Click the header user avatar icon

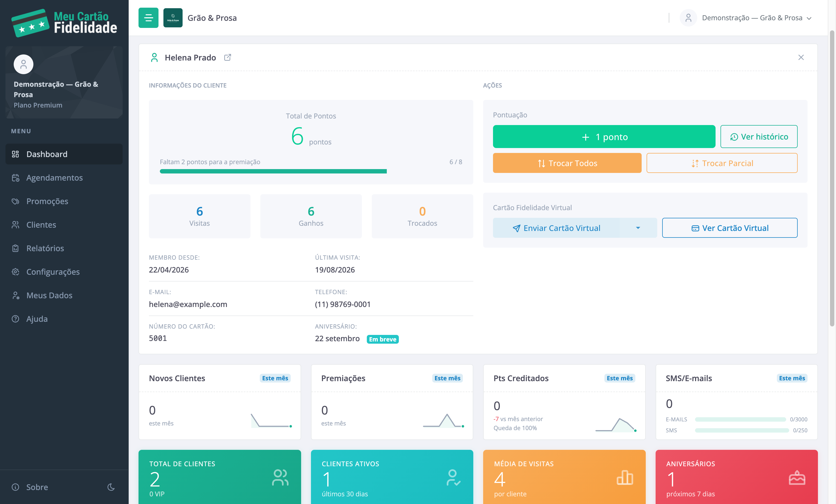[x=688, y=18]
